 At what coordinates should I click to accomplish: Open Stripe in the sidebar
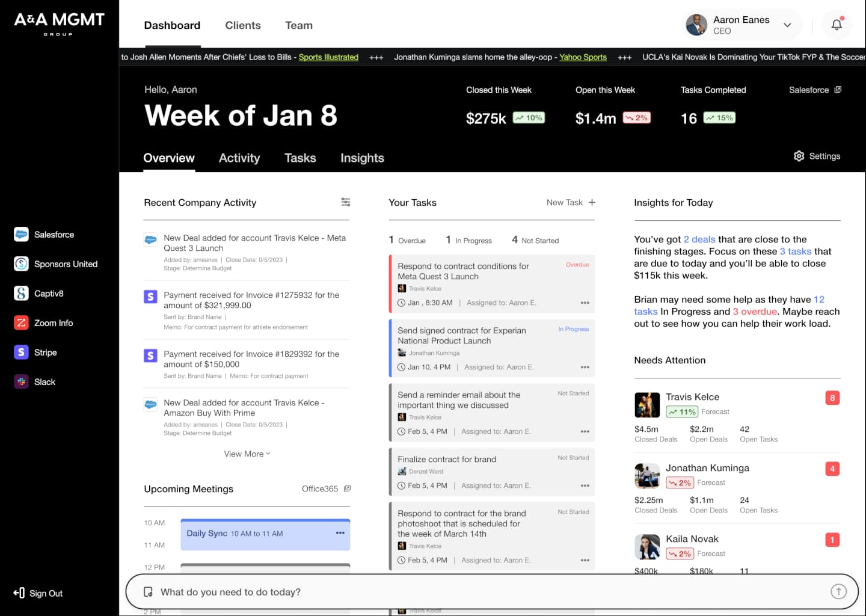[35, 353]
